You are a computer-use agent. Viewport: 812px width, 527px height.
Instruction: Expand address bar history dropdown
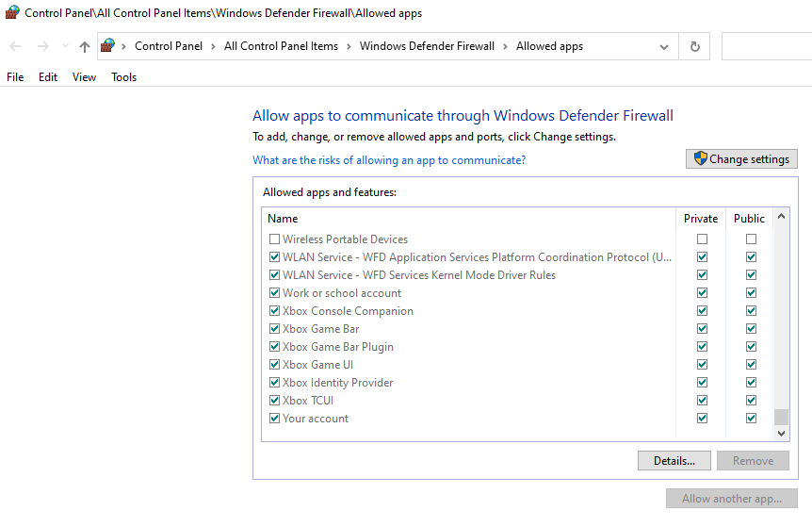point(664,46)
